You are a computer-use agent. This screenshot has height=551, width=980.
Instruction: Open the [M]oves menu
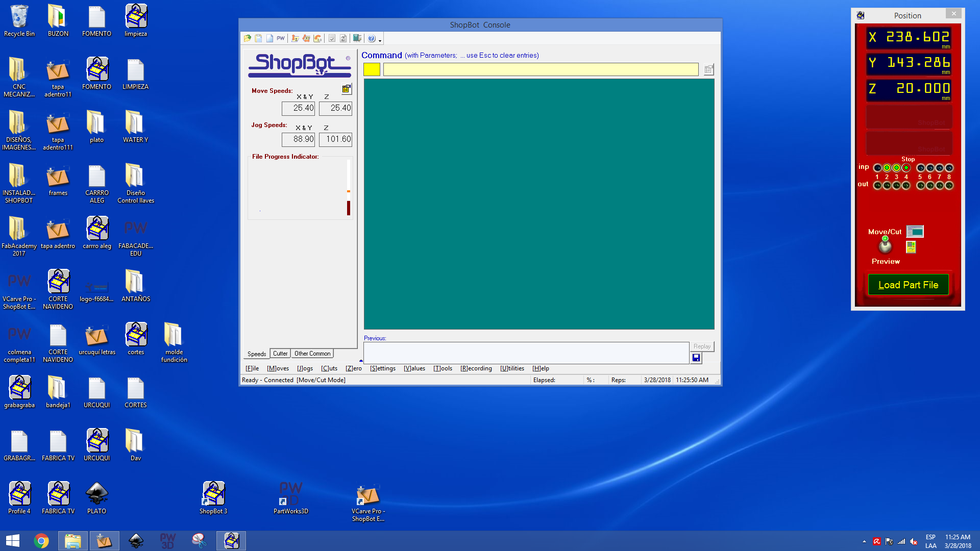[x=278, y=368]
